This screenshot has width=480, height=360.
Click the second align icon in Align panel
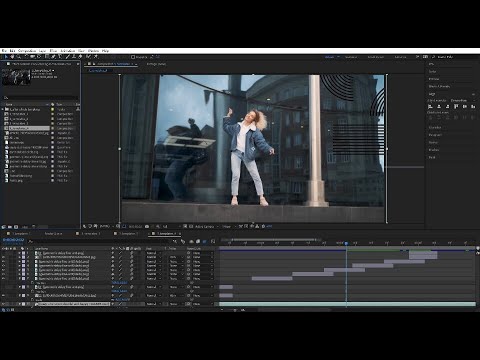[439, 107]
